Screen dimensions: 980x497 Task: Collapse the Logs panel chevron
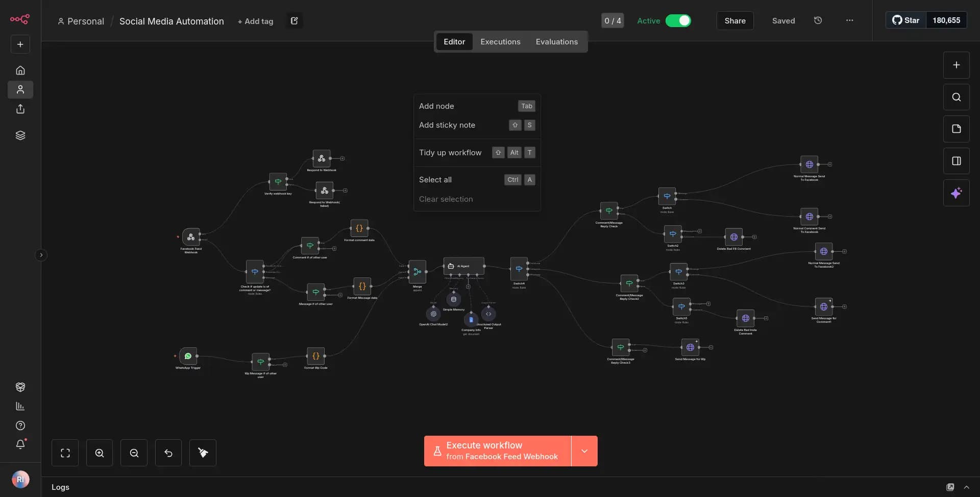click(967, 487)
